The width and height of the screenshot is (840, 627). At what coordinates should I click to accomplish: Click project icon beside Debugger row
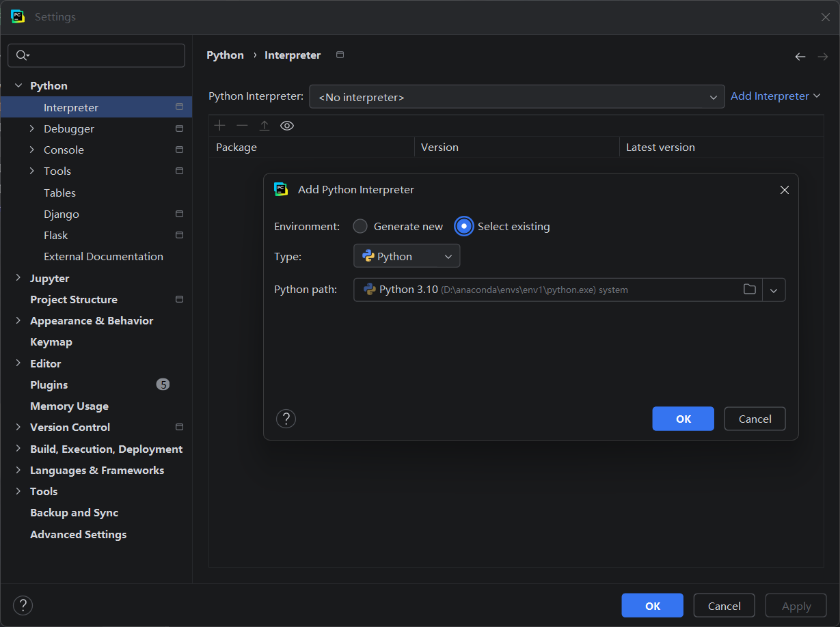tap(179, 128)
